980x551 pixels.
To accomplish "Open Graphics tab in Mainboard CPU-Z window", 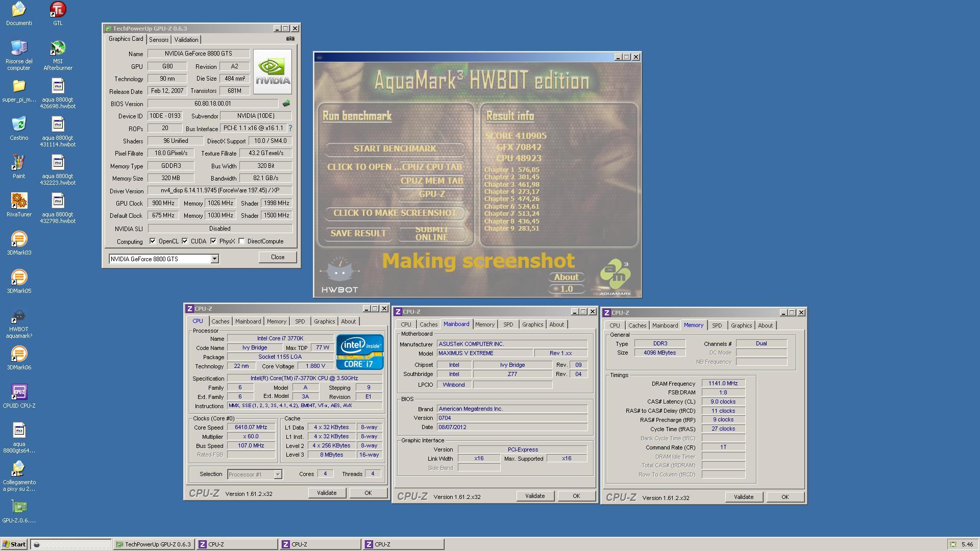I will pyautogui.click(x=532, y=324).
